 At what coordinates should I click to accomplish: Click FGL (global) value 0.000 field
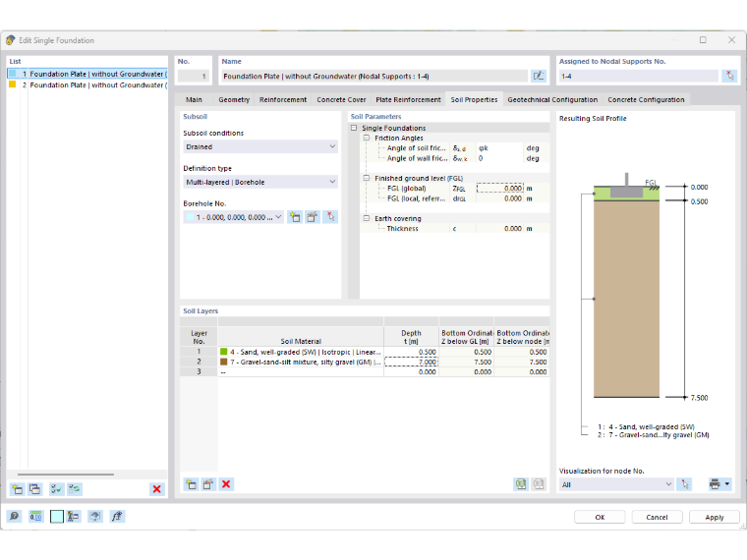pos(499,188)
